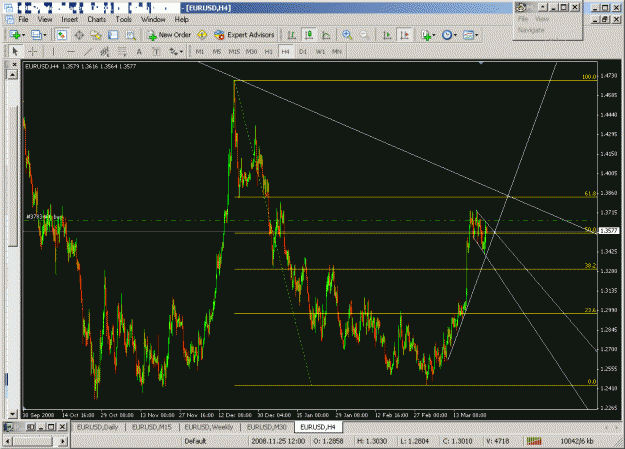Image resolution: width=625 pixels, height=449 pixels.
Task: Close the left side panel with X
Action: (x=14, y=64)
